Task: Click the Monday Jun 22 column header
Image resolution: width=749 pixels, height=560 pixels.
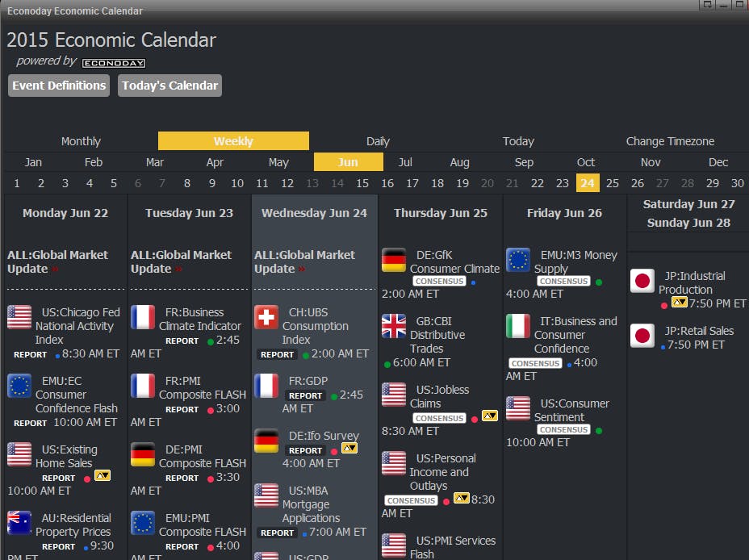Action: point(65,213)
